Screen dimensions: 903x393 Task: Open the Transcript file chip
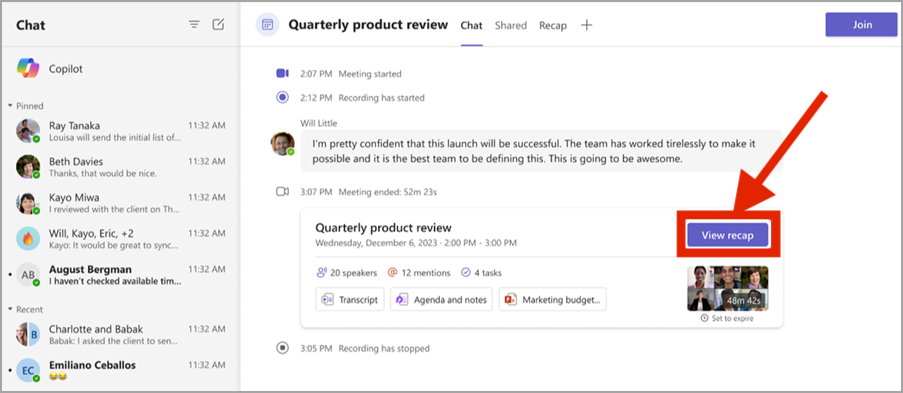(350, 300)
